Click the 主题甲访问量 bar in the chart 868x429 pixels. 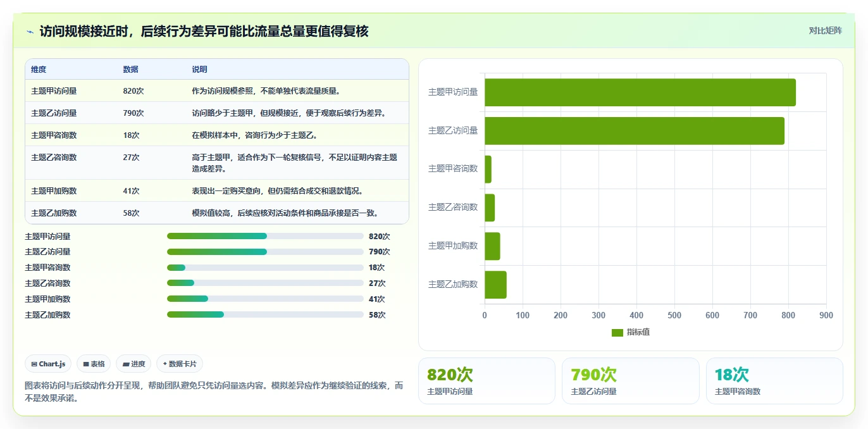coord(640,92)
